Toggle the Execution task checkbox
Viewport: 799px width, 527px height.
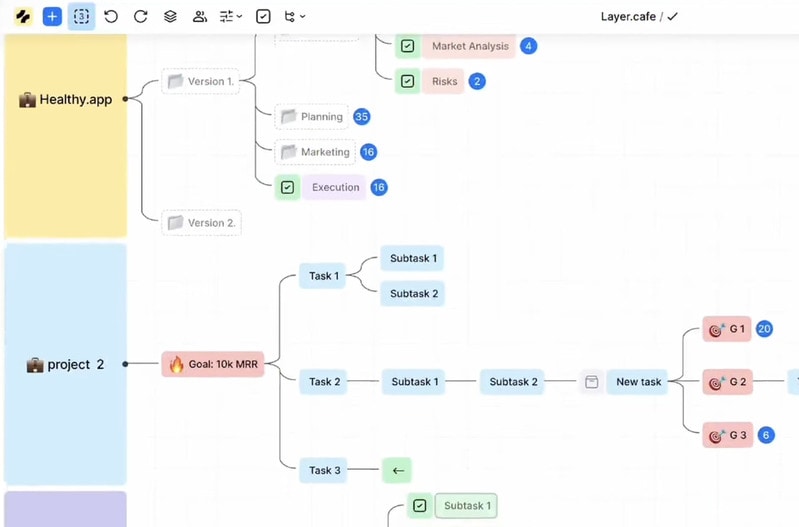coord(287,187)
